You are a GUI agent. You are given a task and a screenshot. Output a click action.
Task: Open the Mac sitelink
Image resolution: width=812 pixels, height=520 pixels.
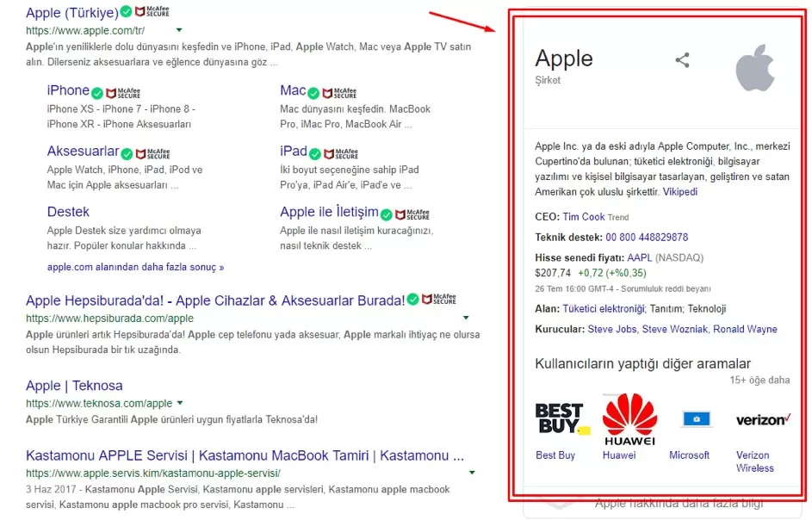(293, 90)
